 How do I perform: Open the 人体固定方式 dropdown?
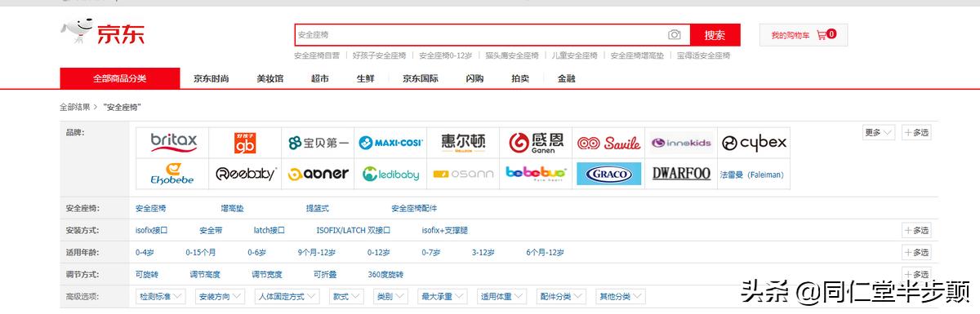(287, 296)
